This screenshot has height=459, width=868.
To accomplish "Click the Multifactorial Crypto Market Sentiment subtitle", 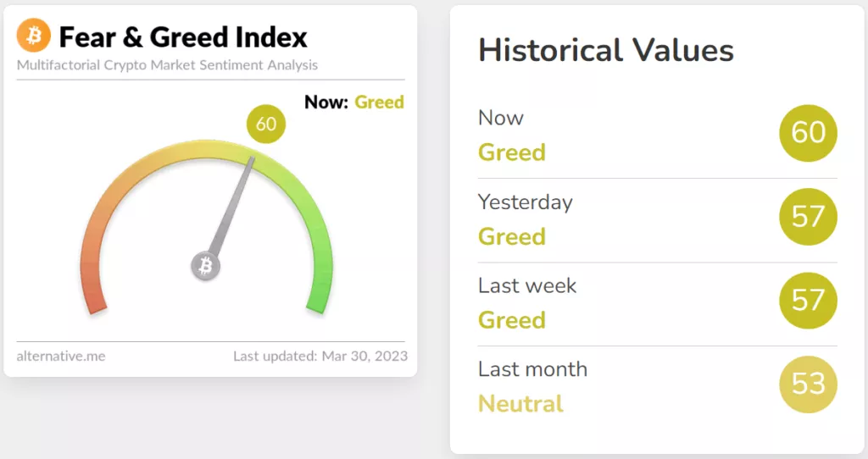I will pyautogui.click(x=167, y=65).
